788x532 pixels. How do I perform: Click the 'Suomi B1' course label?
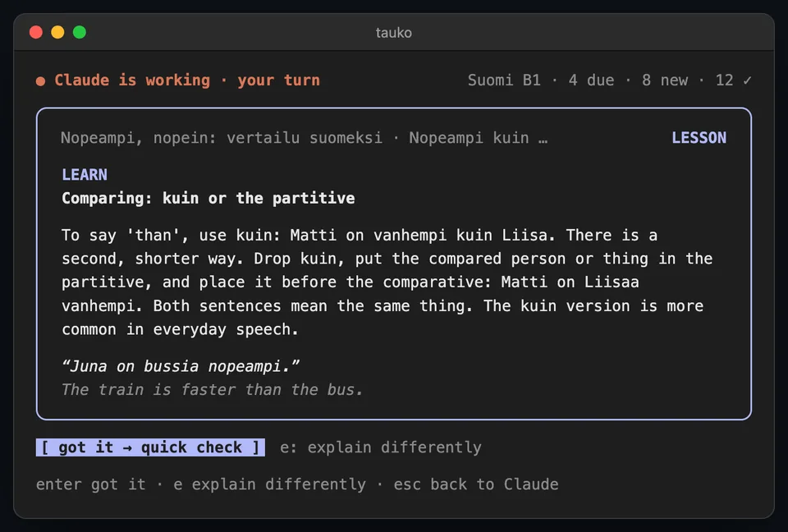click(x=504, y=80)
